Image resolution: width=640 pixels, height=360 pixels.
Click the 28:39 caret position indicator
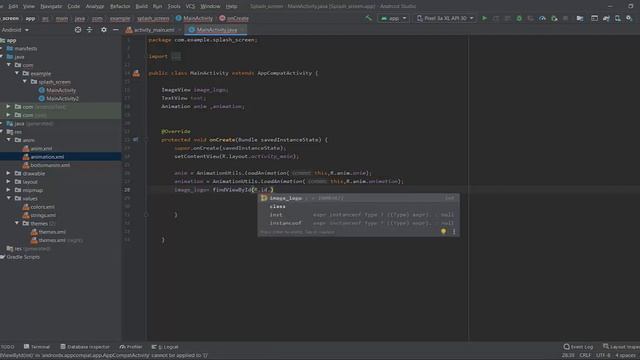(x=568, y=356)
